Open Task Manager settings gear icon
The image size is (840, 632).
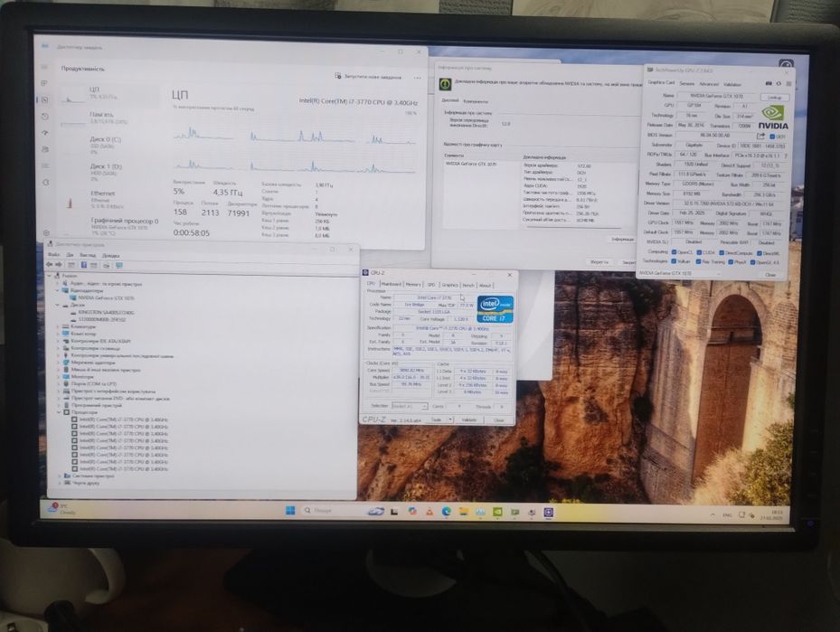(x=46, y=233)
